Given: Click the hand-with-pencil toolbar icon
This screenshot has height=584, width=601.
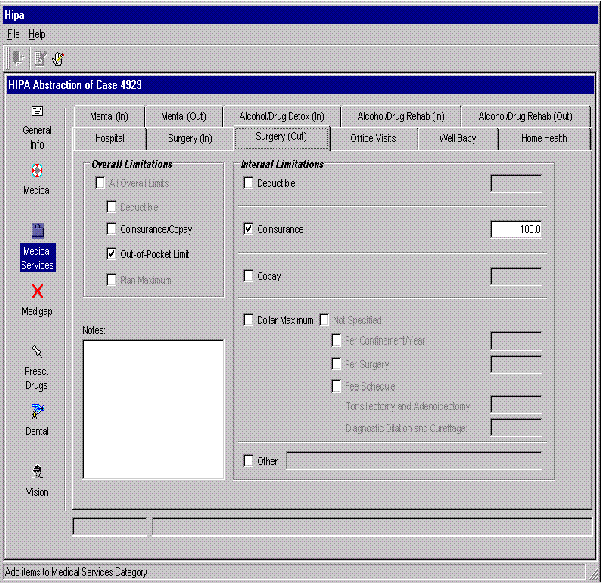Looking at the screenshot, I should tap(58, 59).
